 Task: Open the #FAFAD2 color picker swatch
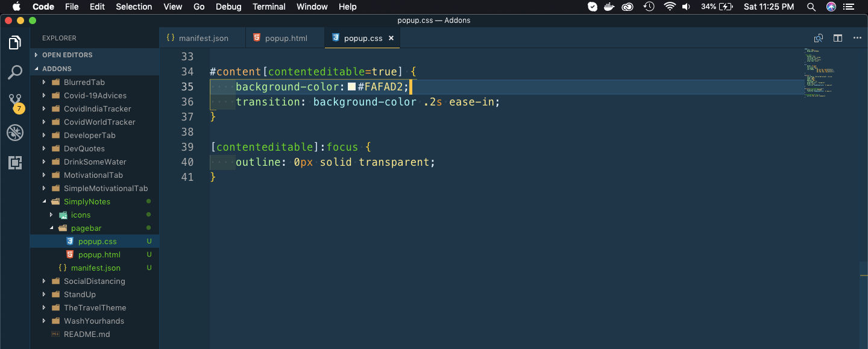[352, 87]
